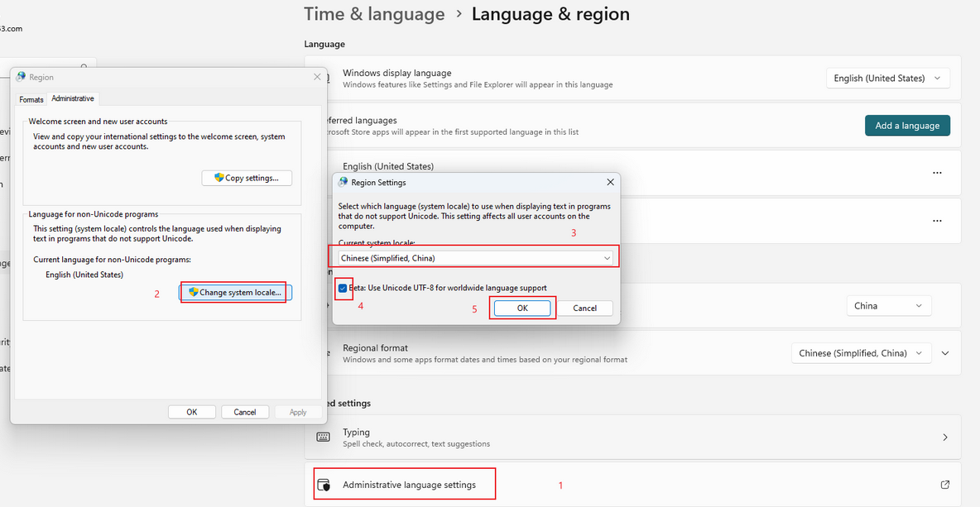
Task: Open the Typing settings row
Action: click(x=632, y=437)
